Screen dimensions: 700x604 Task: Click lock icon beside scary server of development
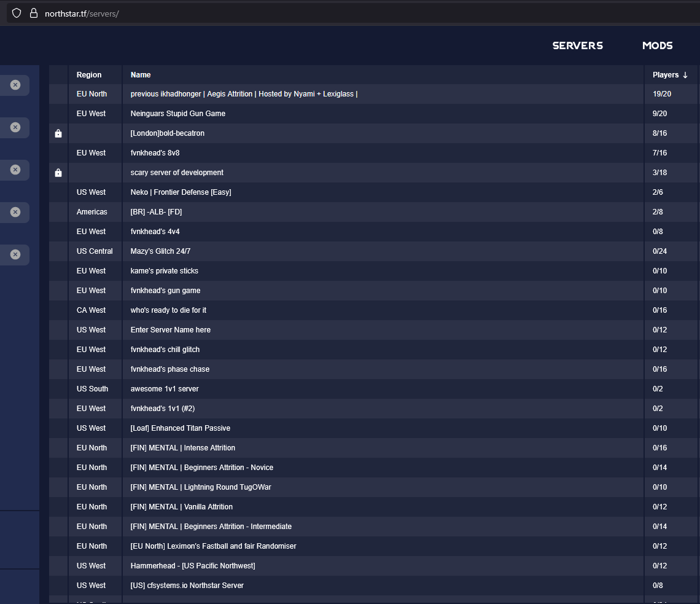click(x=58, y=173)
